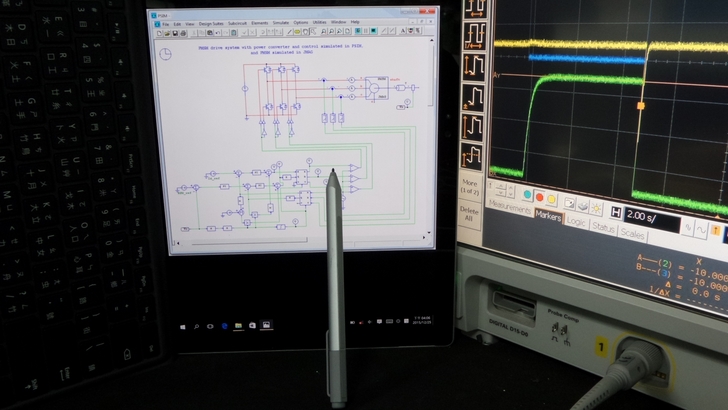Open the Elements menu
728x410 pixels.
click(260, 23)
